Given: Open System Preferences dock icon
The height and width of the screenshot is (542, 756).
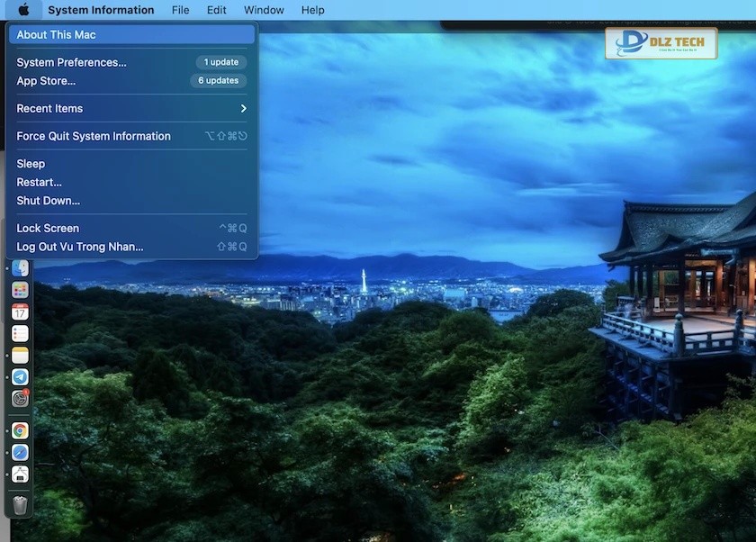Looking at the screenshot, I should 20,398.
